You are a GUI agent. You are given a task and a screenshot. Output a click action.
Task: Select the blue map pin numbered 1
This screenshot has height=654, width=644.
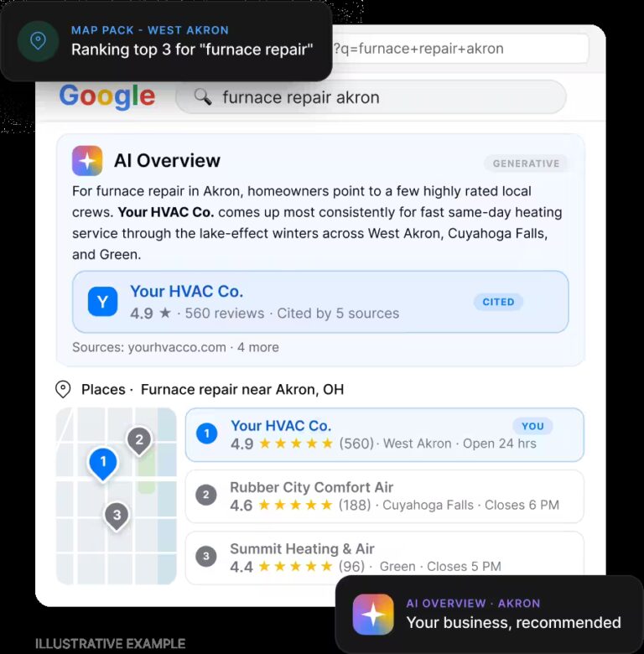pyautogui.click(x=103, y=464)
